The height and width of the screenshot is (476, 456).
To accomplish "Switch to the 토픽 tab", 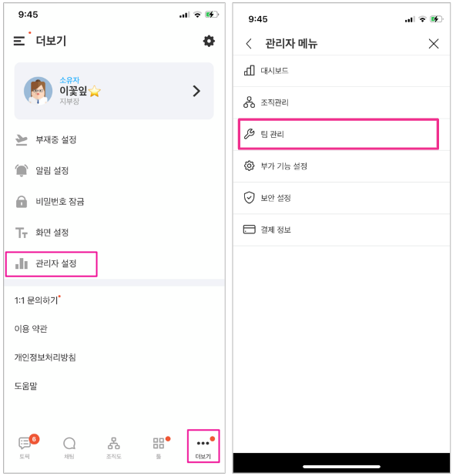I will [x=25, y=448].
